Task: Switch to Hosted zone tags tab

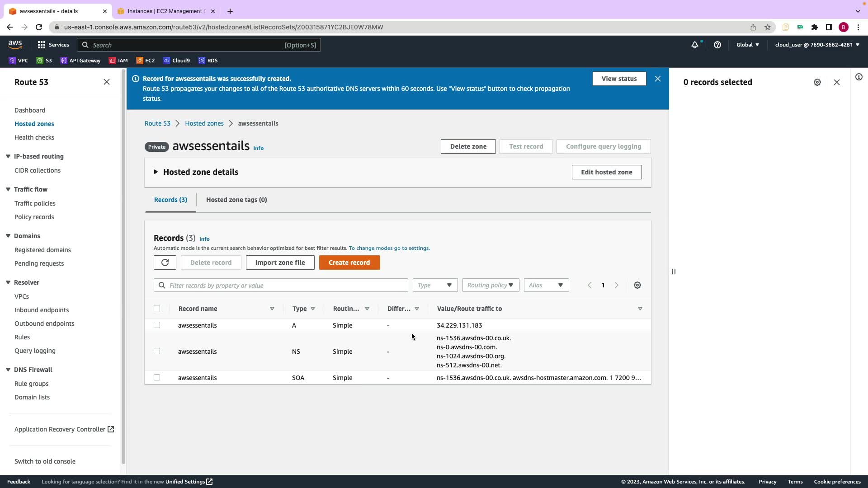Action: click(236, 200)
